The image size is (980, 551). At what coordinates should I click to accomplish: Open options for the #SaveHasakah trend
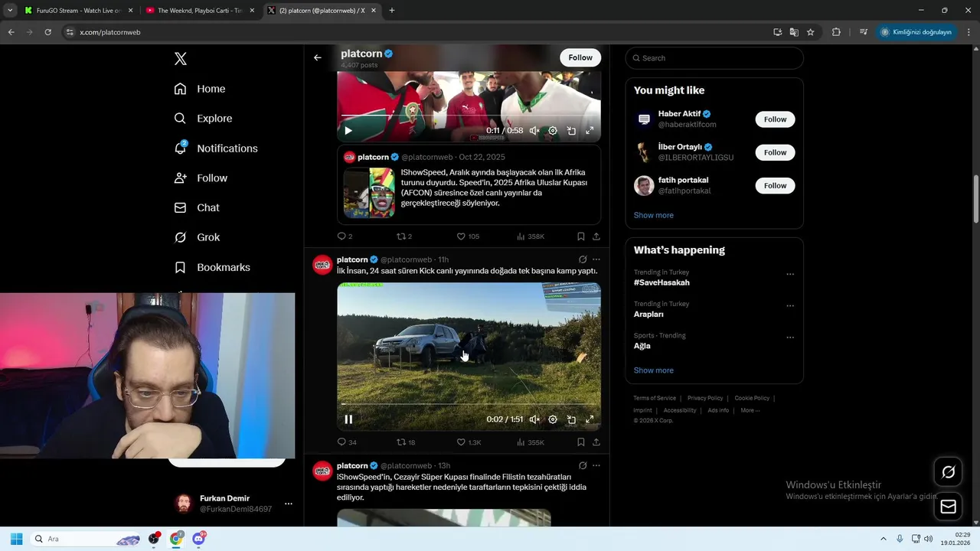790,274
